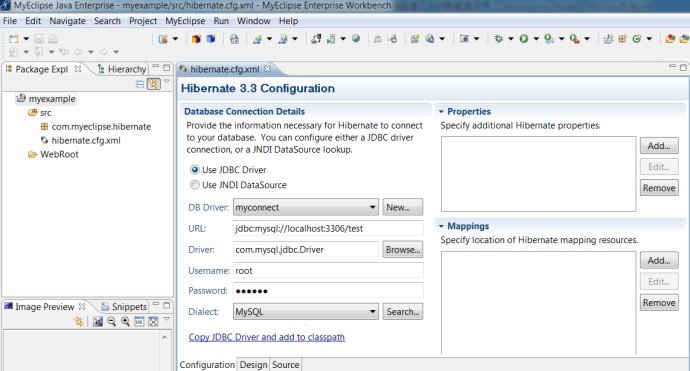Switch to the Snippets tab
The image size is (690, 371).
(124, 306)
